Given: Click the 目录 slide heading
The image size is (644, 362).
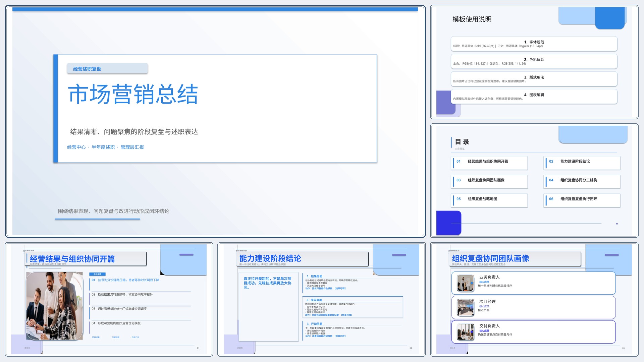Looking at the screenshot, I should pyautogui.click(x=462, y=142).
